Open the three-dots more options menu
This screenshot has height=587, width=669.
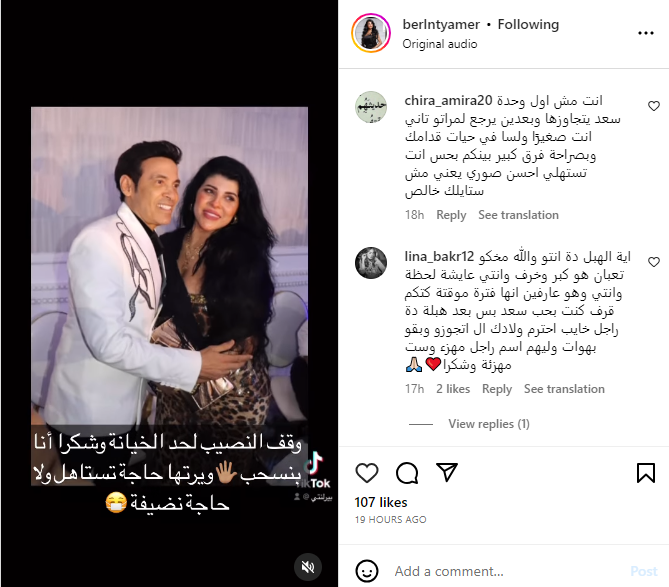646,33
